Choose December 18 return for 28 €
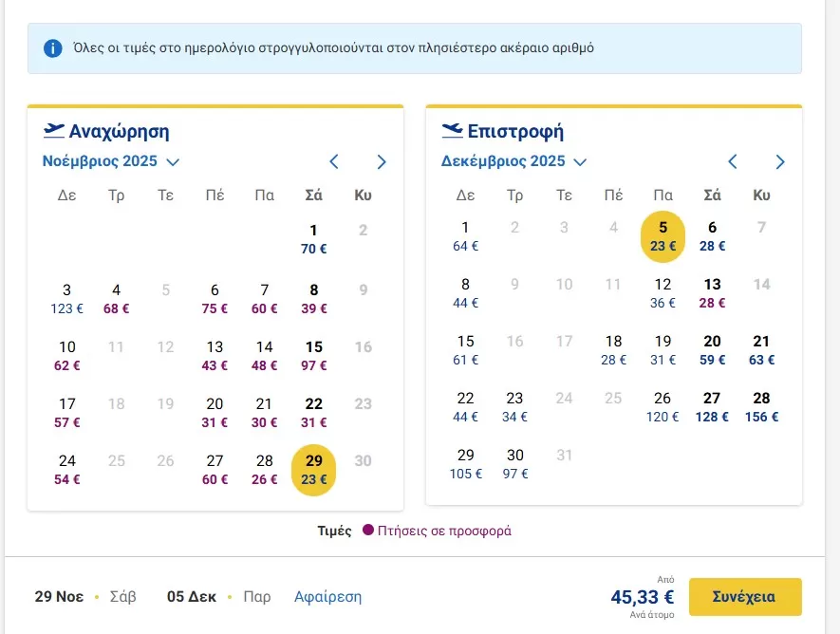840x634 pixels. coord(614,349)
